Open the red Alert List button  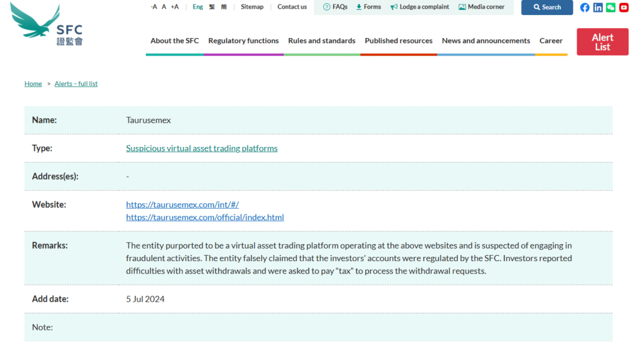tap(602, 42)
